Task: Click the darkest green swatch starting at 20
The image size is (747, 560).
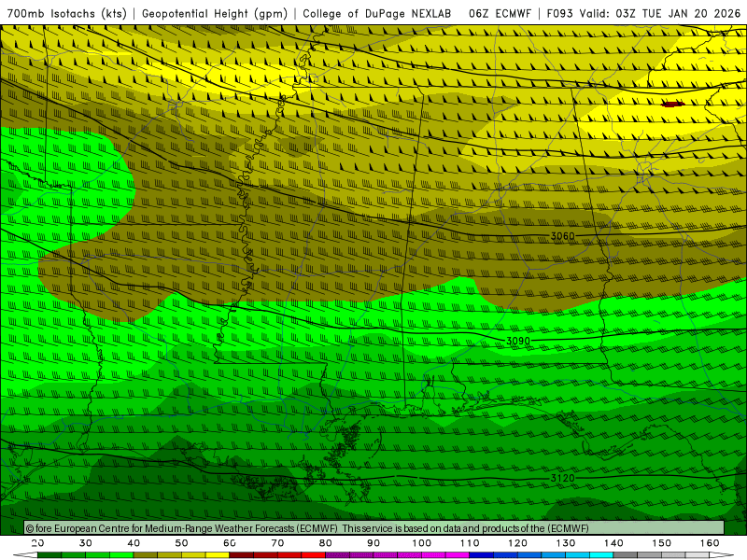Action: [49, 554]
